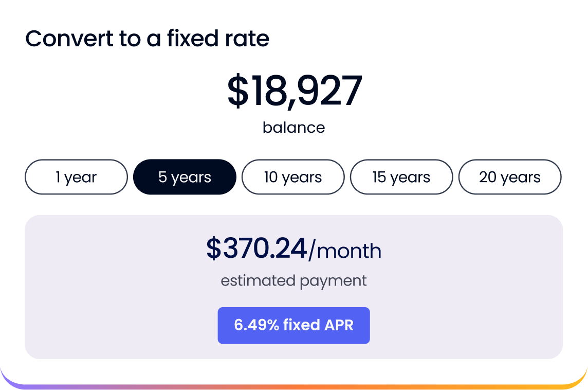
Task: Pick the 15 years repayment term
Action: click(401, 177)
